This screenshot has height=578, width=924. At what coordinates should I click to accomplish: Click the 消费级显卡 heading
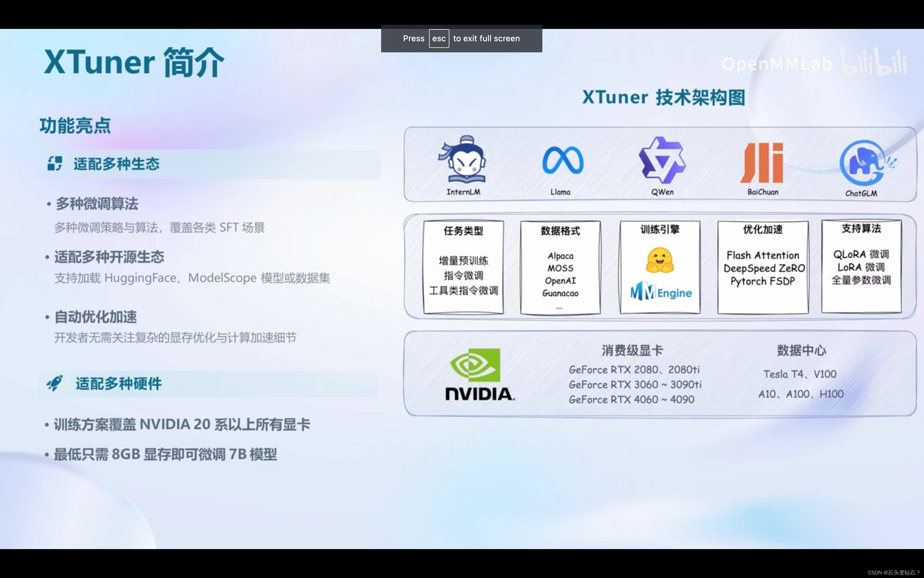[x=632, y=350]
